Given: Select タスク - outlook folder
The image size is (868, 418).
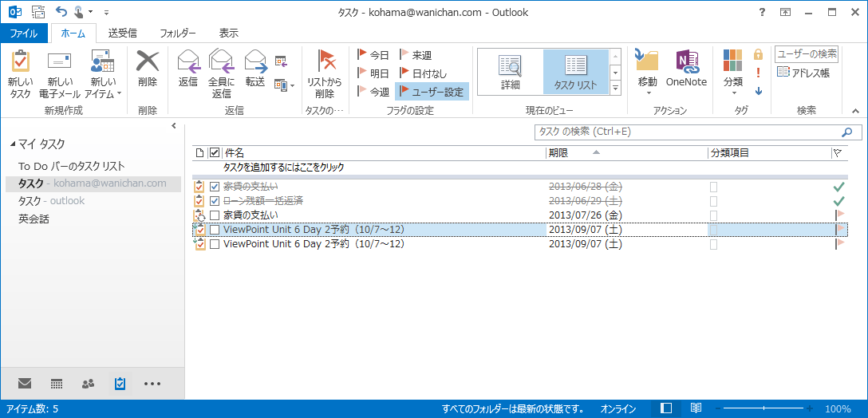Looking at the screenshot, I should (x=52, y=201).
